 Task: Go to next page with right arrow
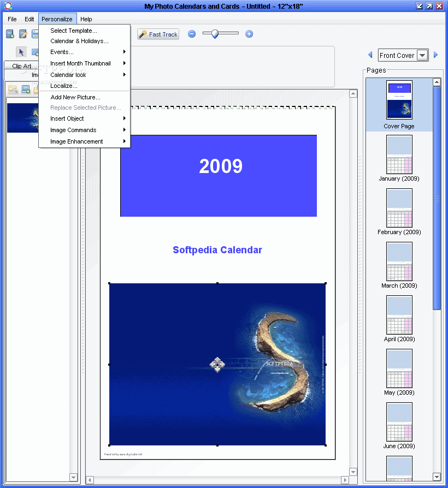tap(435, 55)
